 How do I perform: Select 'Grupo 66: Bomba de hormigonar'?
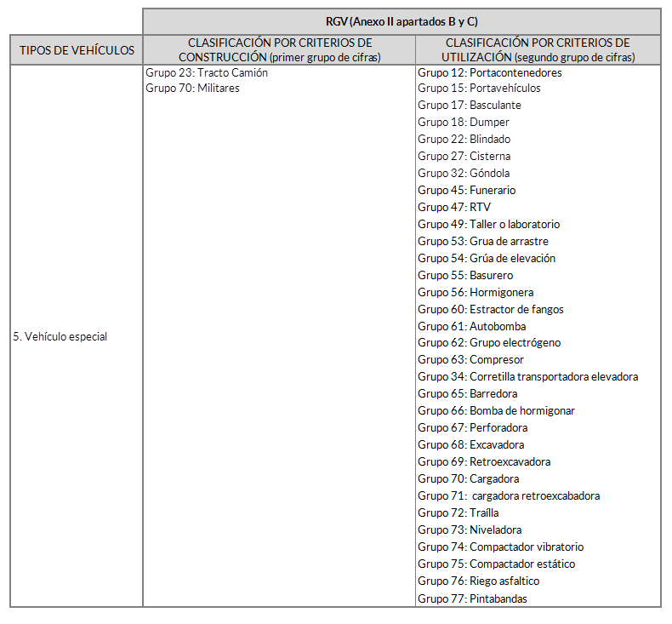coord(496,411)
